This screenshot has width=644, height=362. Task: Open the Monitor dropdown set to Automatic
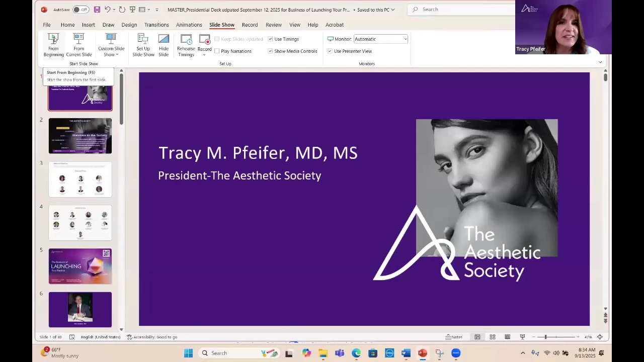click(380, 39)
